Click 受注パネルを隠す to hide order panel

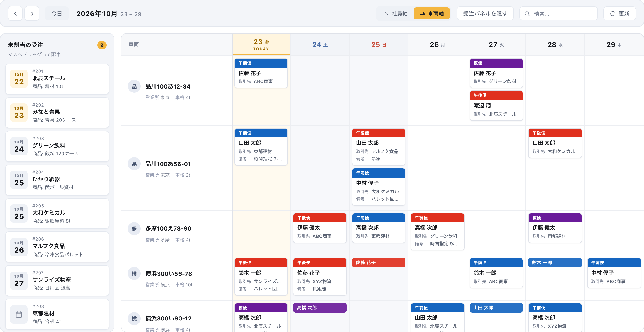click(485, 14)
